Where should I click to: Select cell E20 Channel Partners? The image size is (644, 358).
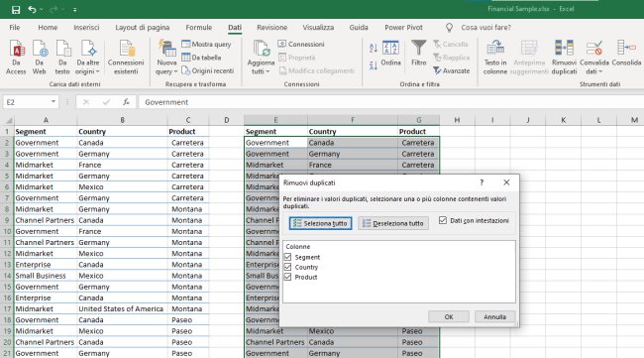coord(275,342)
